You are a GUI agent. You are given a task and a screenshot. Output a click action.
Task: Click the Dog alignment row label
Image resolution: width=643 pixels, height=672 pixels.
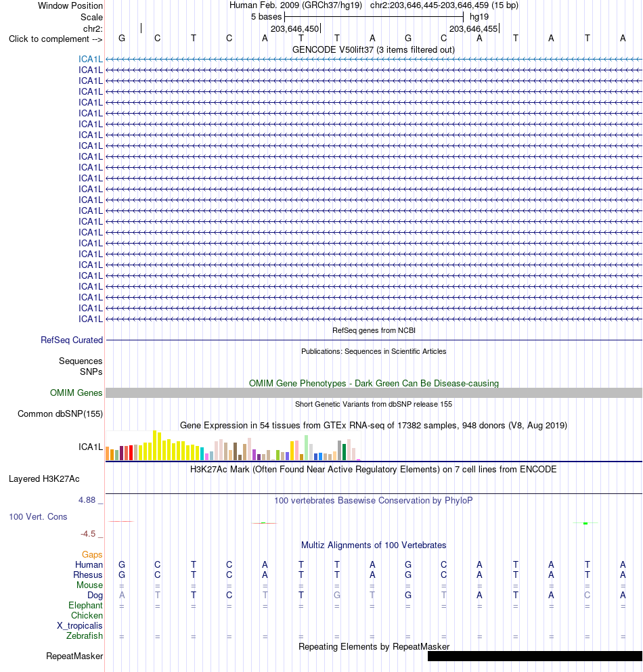click(x=95, y=596)
